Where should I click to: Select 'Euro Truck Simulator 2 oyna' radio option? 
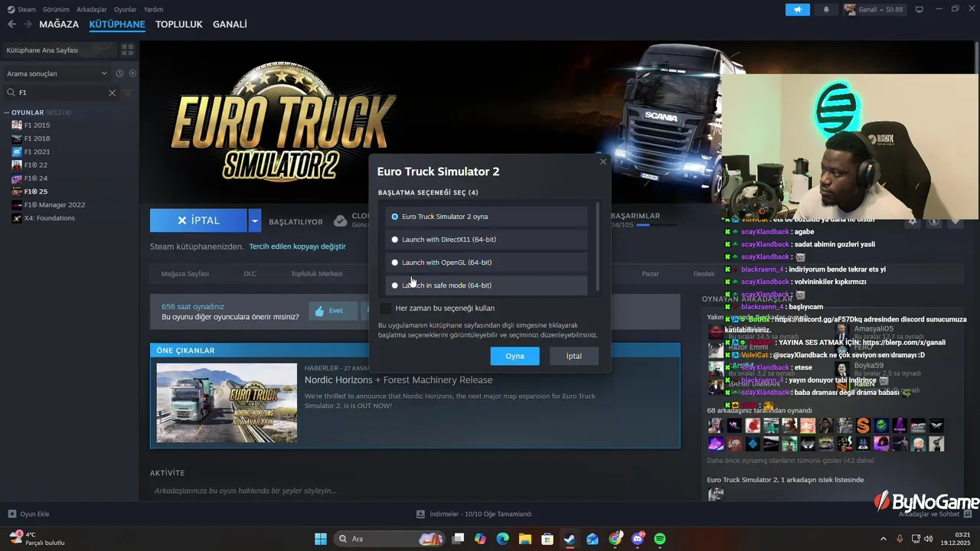click(x=487, y=217)
